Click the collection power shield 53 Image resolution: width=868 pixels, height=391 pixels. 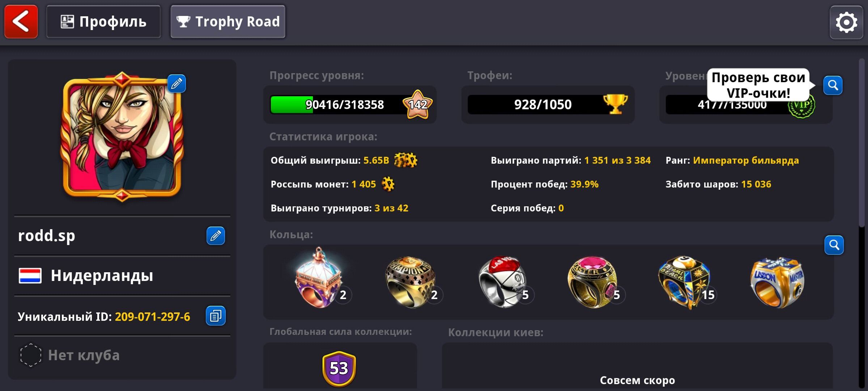(x=339, y=369)
